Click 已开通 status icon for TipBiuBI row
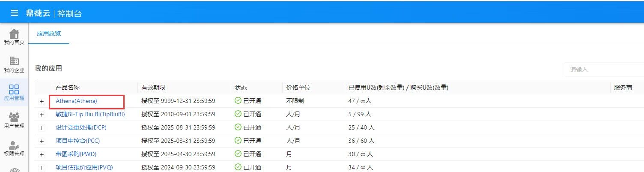The width and height of the screenshot is (644, 172). [x=238, y=114]
